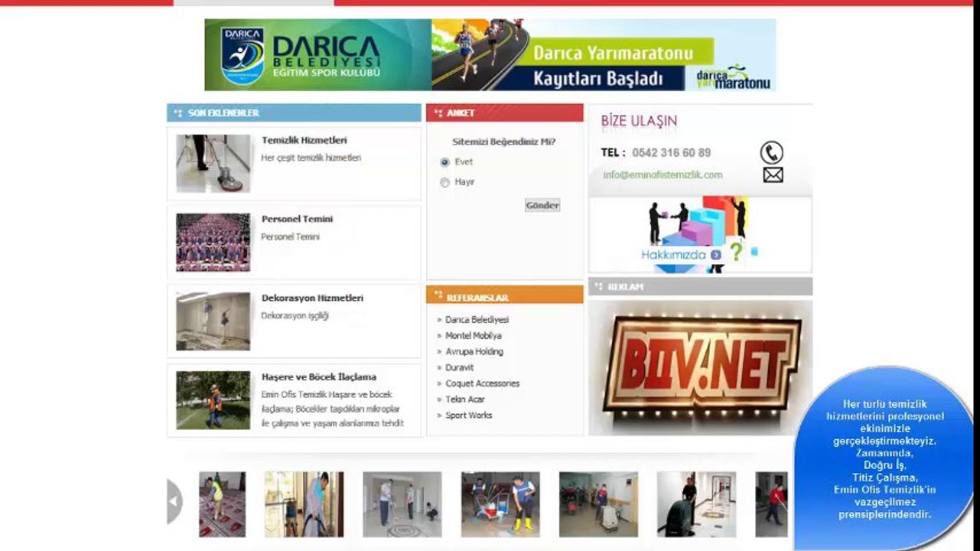Click the BIIV.NET advertisement banner
Screen dimensions: 980x551
(700, 367)
